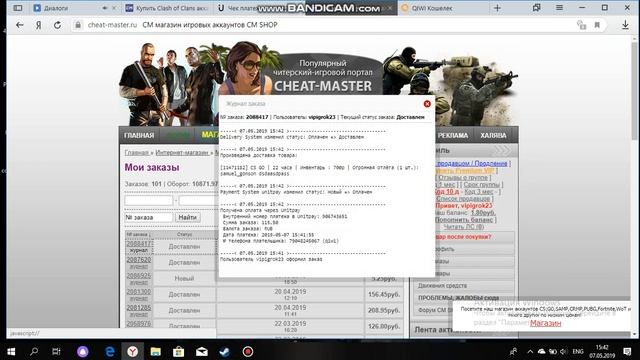Open Microsoft Store from the taskbar
The height and width of the screenshot is (360, 640).
(178, 351)
